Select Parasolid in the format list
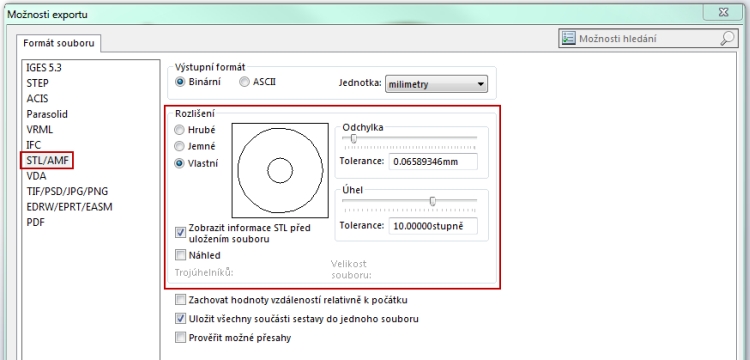 pos(47,114)
